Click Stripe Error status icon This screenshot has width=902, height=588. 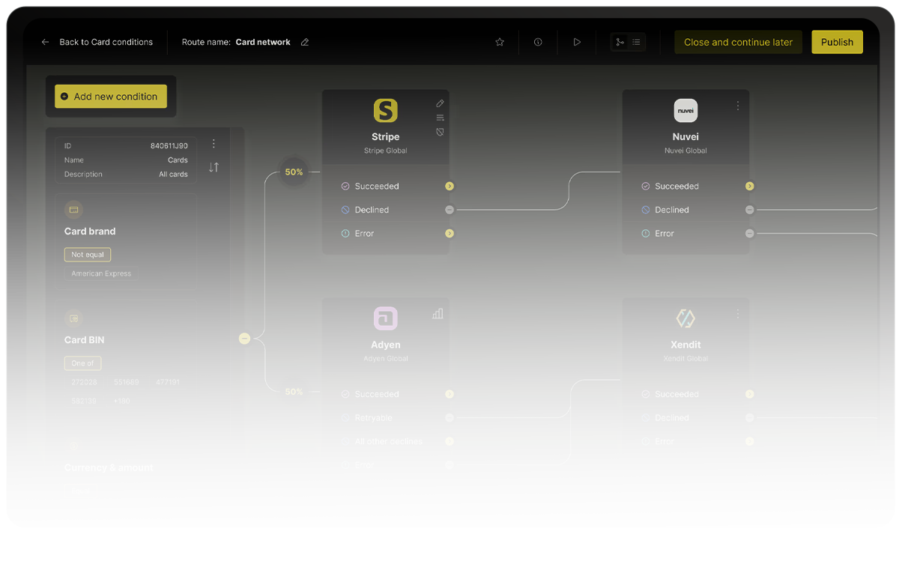click(x=345, y=234)
